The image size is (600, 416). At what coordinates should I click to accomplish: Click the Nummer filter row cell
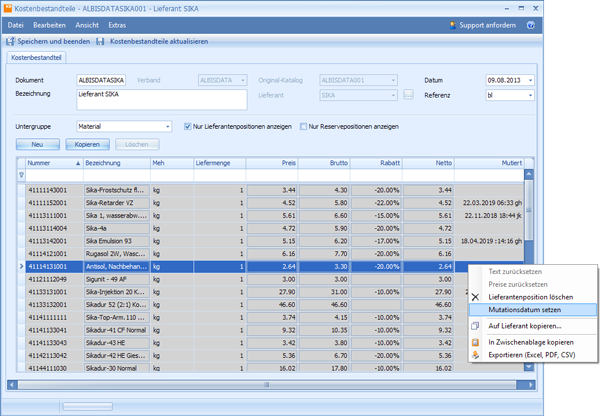(54, 175)
